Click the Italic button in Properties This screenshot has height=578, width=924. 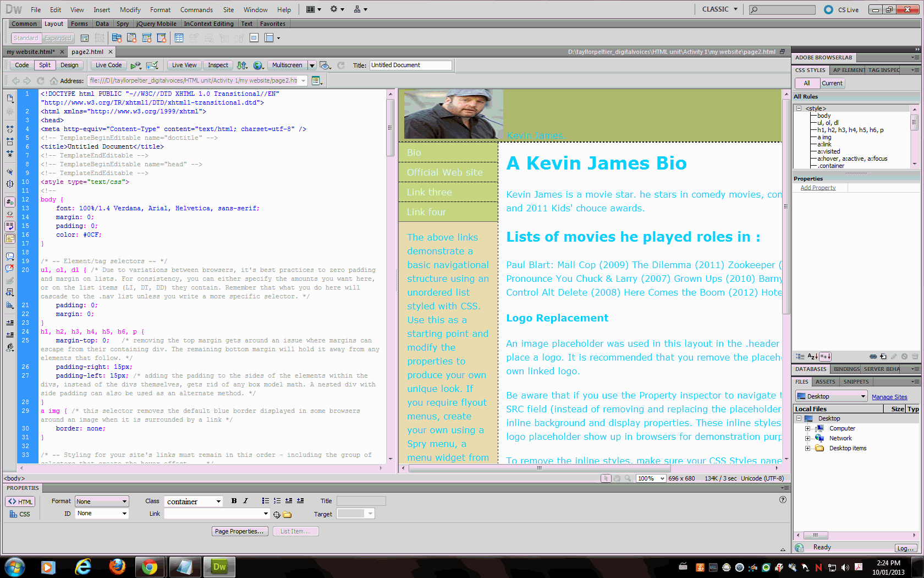click(x=245, y=501)
